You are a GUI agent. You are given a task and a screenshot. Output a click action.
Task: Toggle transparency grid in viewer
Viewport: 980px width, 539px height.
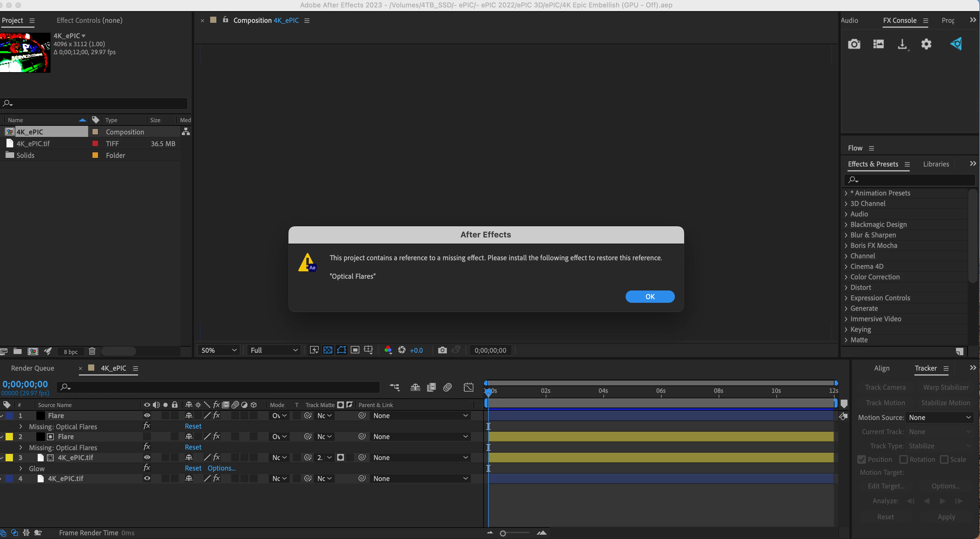coord(328,350)
